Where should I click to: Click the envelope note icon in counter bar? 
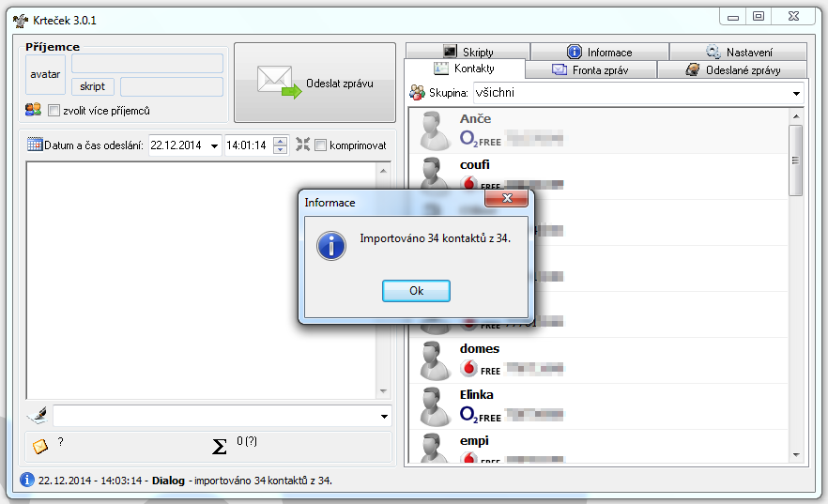40,446
